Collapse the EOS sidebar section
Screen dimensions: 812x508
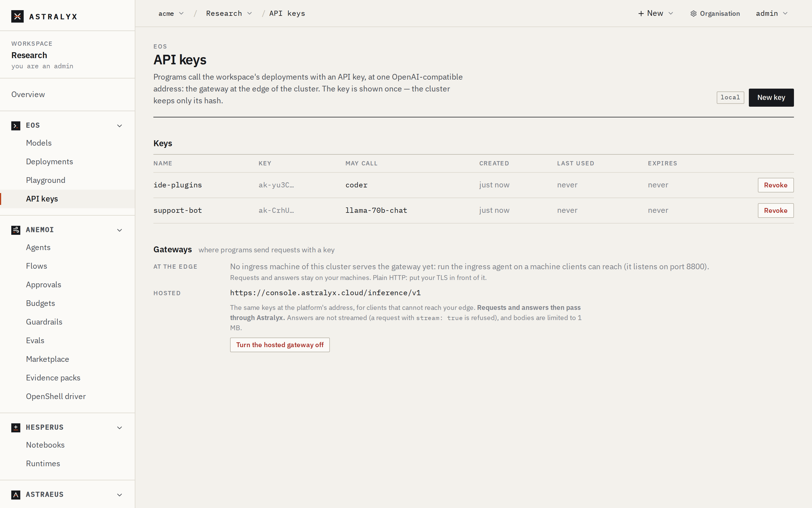[x=120, y=126]
